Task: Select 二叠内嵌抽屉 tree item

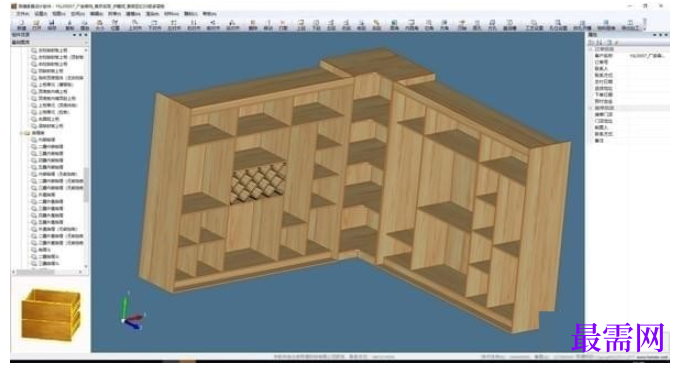Action: (x=51, y=147)
